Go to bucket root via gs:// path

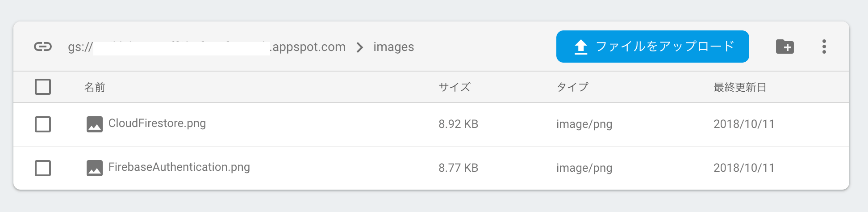(x=207, y=47)
